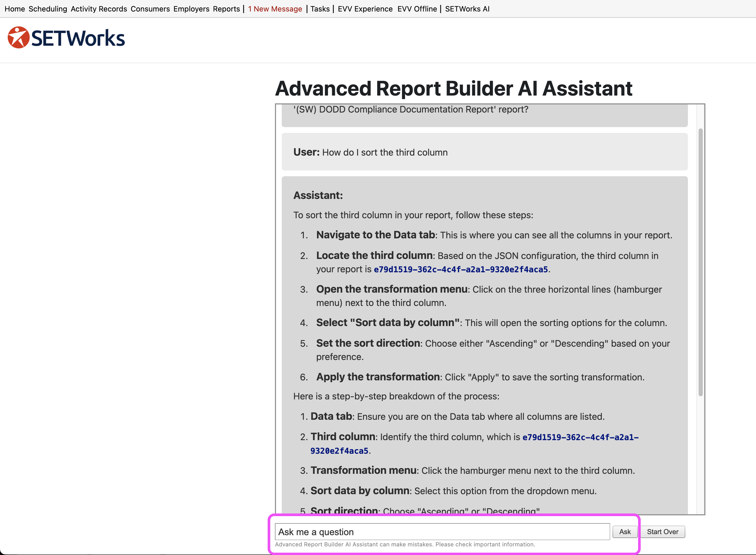This screenshot has height=555, width=756.
Task: Open the Consumers menu item
Action: (x=150, y=9)
